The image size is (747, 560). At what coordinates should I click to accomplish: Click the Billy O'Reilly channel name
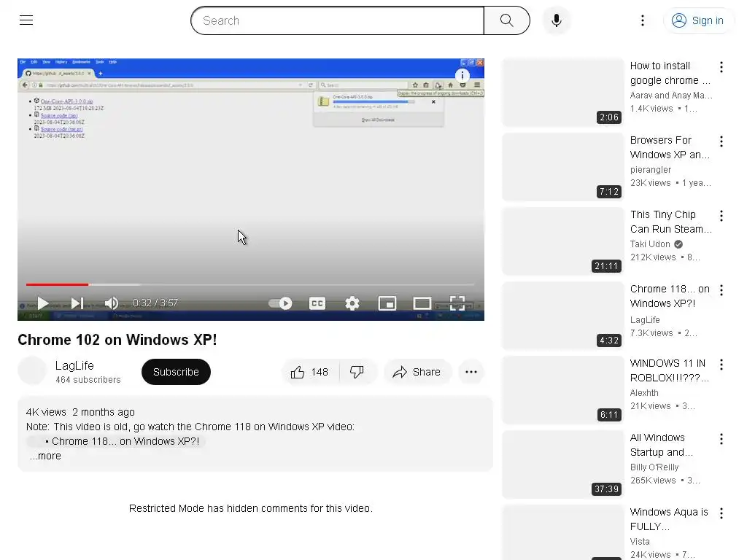[654, 467]
